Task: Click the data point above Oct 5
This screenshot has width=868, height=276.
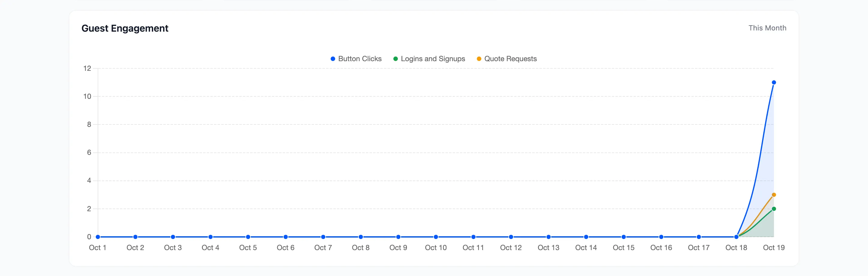Action: 248,237
